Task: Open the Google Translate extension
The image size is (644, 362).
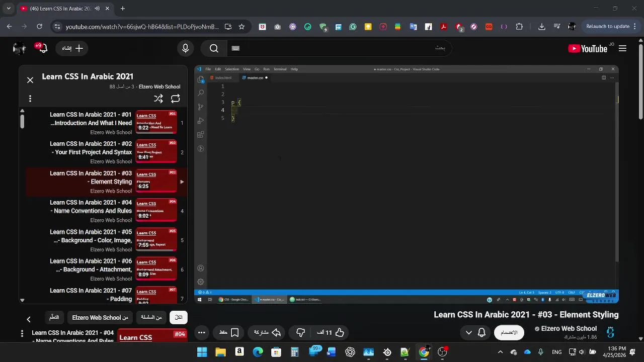Action: (414, 27)
